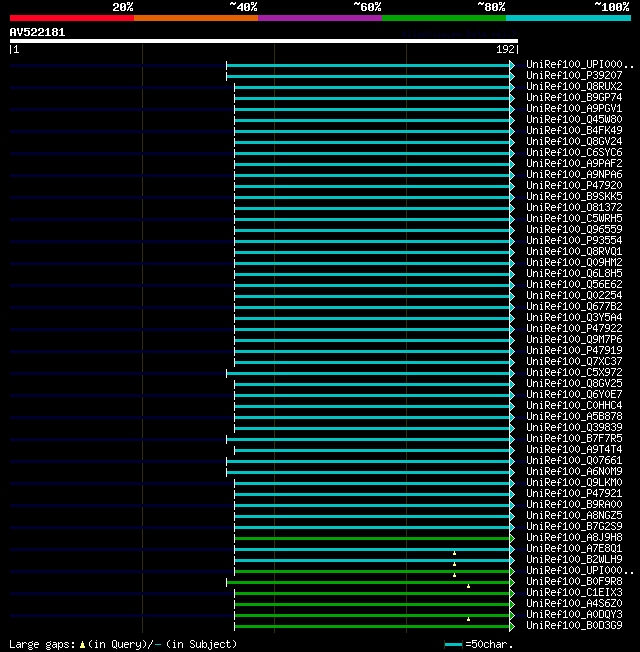Select the UniRef100_O81372 label
The image size is (640, 652).
click(x=574, y=207)
